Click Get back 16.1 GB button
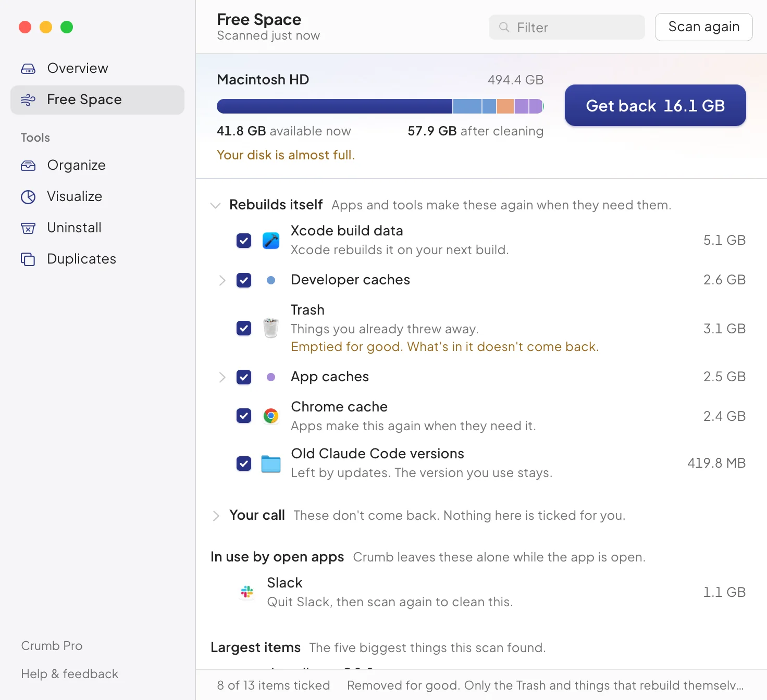Screen dimensions: 767x700 [x=655, y=105]
